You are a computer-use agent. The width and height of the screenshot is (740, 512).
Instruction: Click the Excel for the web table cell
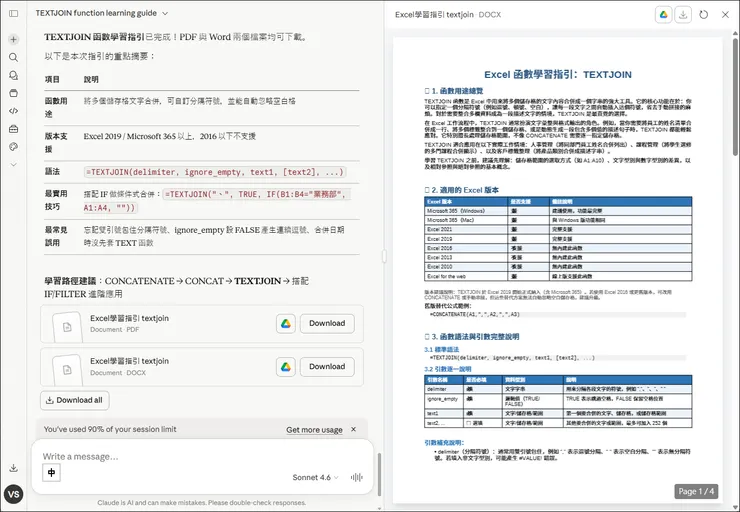[x=466, y=277]
